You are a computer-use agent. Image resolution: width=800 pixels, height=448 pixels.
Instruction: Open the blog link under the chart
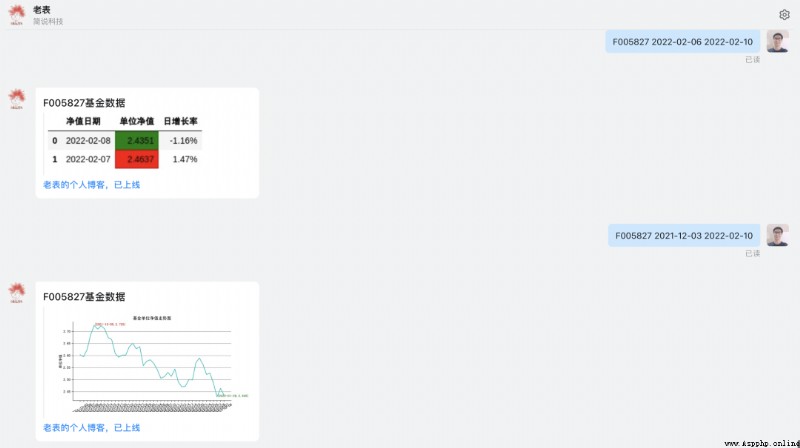(x=91, y=428)
